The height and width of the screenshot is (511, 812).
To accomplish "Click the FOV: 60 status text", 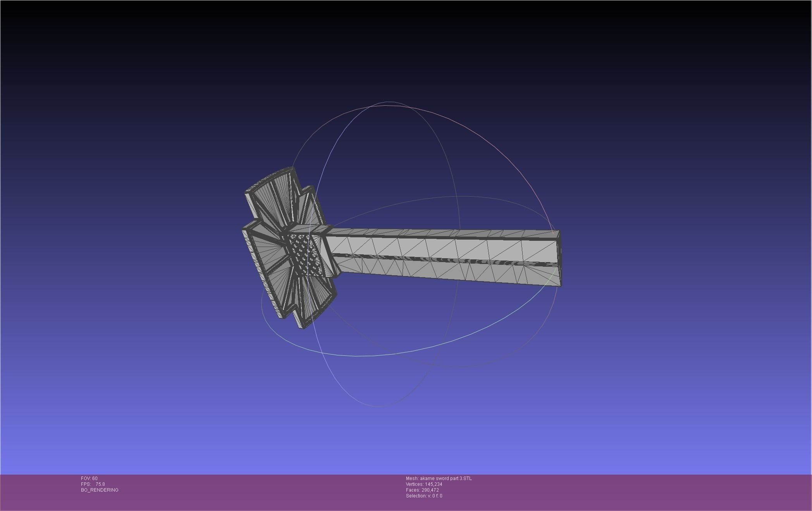I will point(89,478).
